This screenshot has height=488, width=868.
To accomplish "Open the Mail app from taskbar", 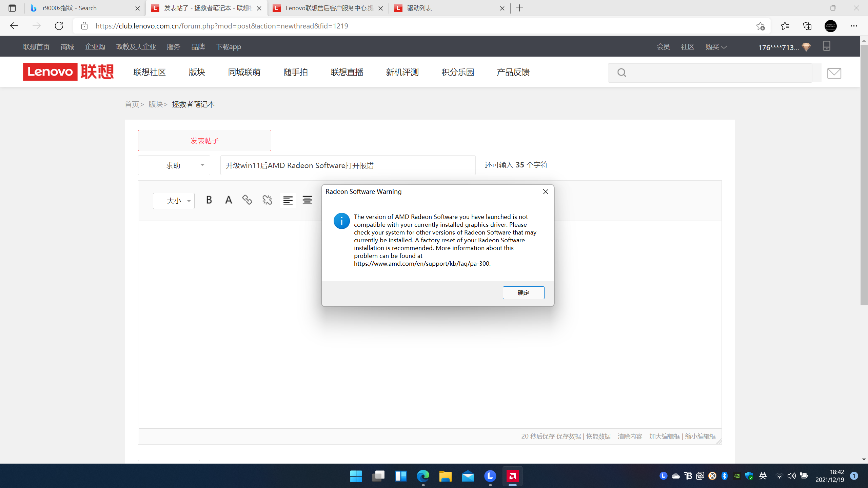I will (x=468, y=476).
